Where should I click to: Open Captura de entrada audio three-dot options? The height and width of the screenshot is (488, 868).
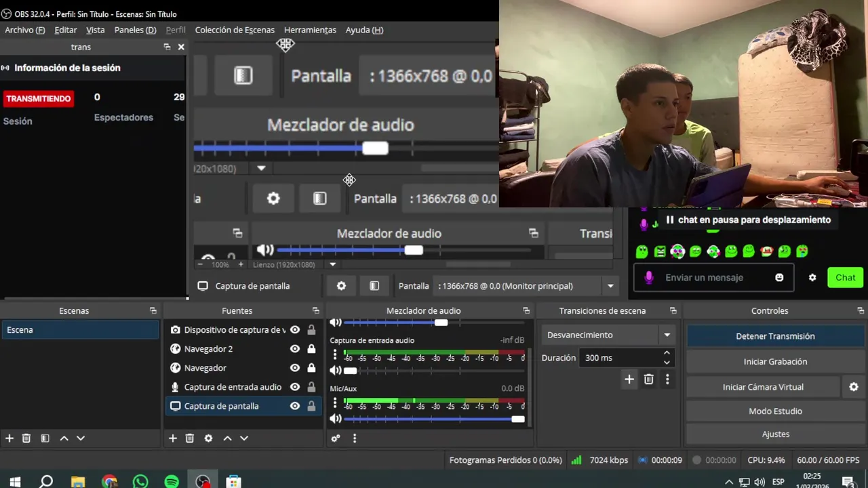(x=335, y=354)
